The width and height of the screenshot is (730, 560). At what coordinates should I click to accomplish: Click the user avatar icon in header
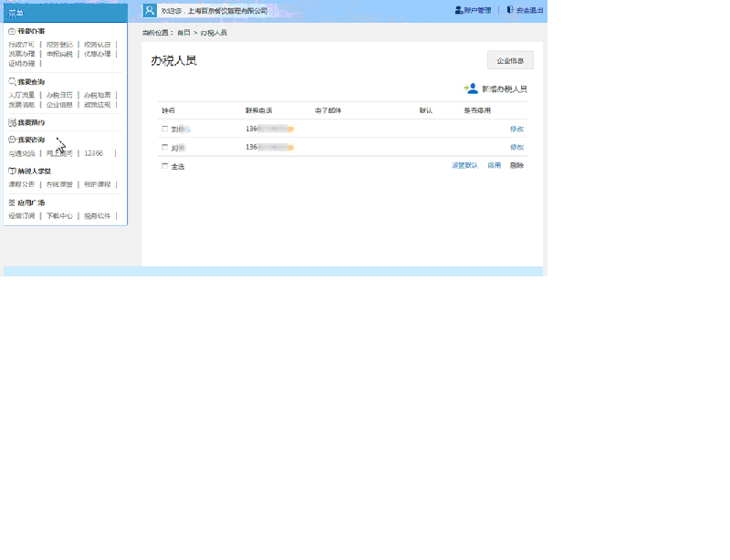click(x=150, y=11)
